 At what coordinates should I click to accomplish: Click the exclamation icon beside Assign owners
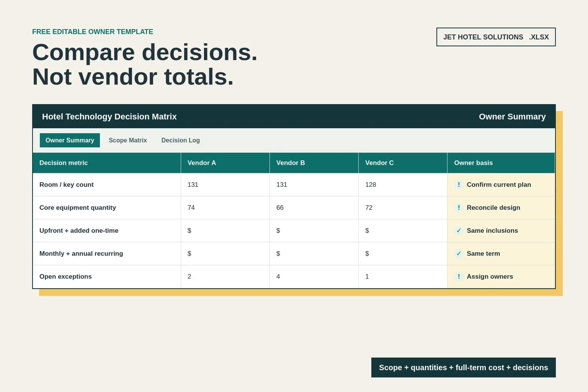click(459, 276)
